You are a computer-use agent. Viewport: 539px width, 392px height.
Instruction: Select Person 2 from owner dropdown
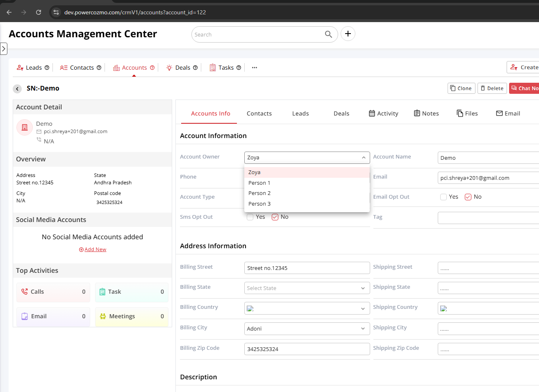tap(259, 193)
